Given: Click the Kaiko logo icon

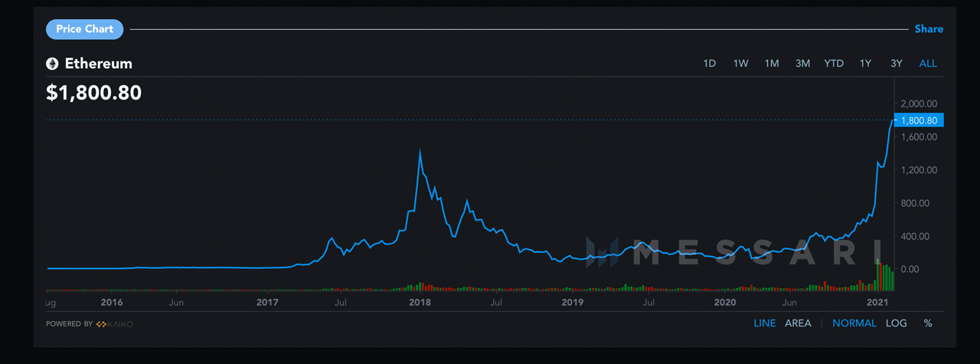Looking at the screenshot, I should [x=101, y=324].
